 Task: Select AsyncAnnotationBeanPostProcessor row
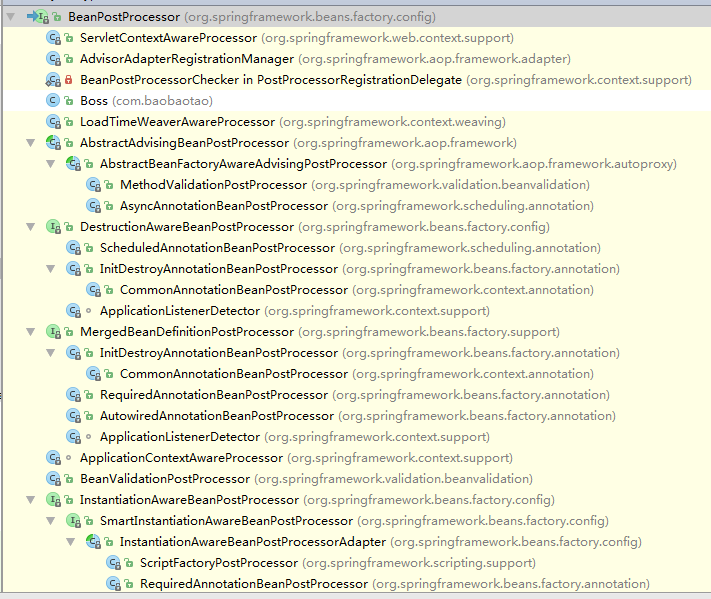(356, 206)
